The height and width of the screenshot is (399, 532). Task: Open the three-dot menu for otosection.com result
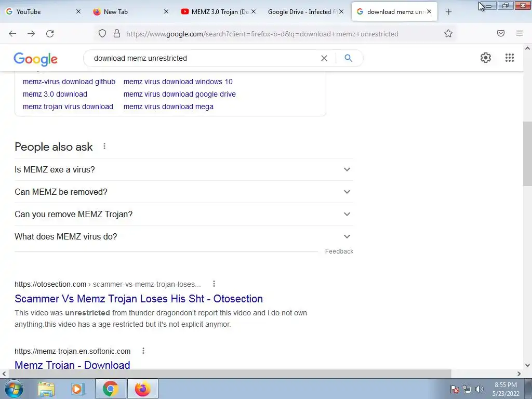(x=214, y=284)
